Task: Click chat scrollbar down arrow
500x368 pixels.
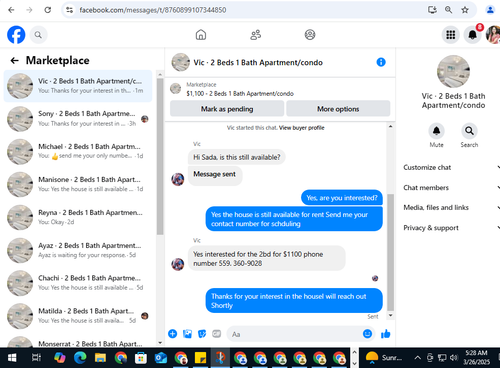Action: click(x=390, y=315)
